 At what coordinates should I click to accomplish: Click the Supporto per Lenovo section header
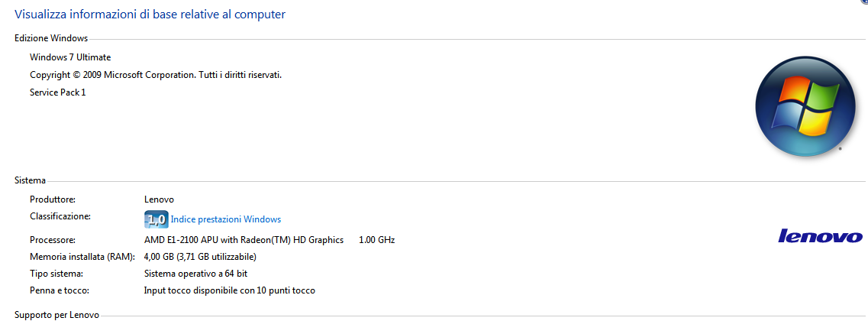56,315
